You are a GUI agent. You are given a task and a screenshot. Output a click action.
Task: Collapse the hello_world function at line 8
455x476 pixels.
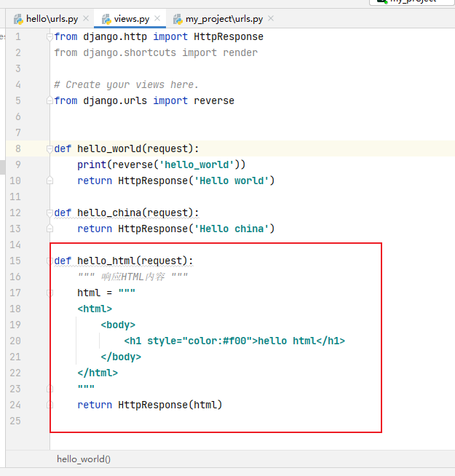click(x=50, y=148)
